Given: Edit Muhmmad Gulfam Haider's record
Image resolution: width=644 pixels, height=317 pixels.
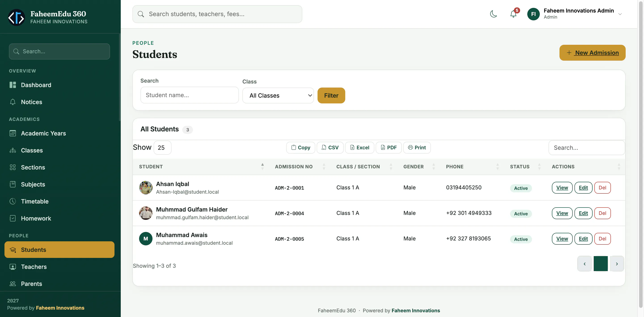Looking at the screenshot, I should point(583,213).
